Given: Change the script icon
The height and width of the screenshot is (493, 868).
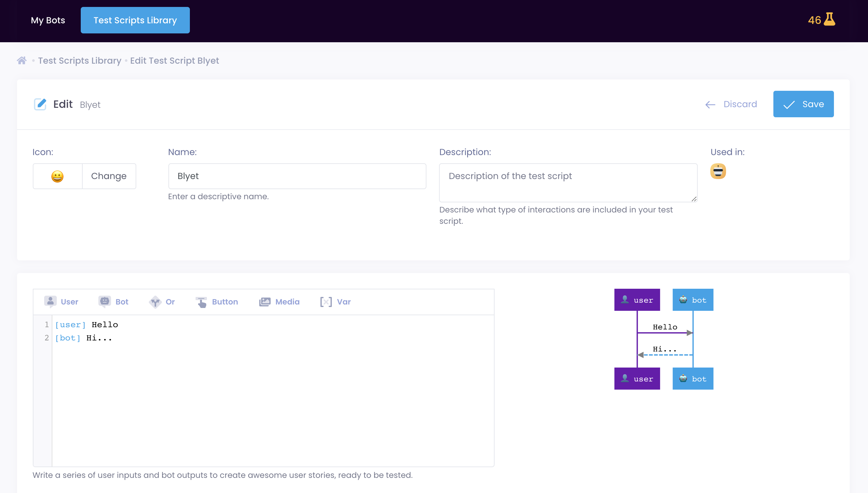Looking at the screenshot, I should (x=109, y=176).
